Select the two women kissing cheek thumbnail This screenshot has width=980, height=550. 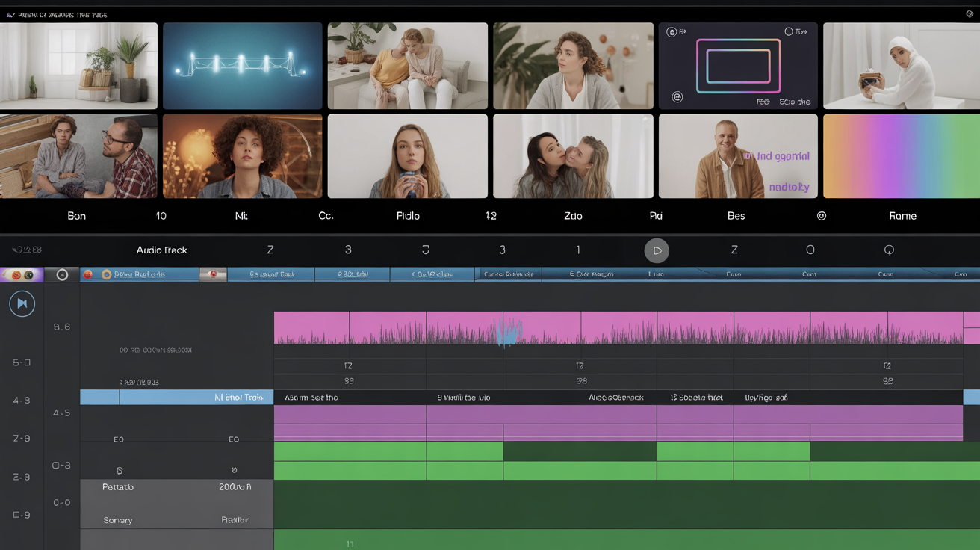point(573,156)
